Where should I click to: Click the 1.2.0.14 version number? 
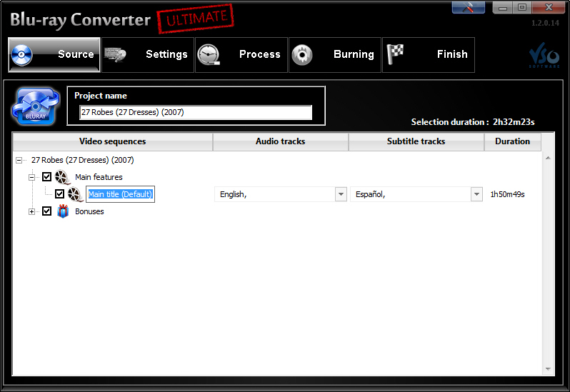[545, 23]
